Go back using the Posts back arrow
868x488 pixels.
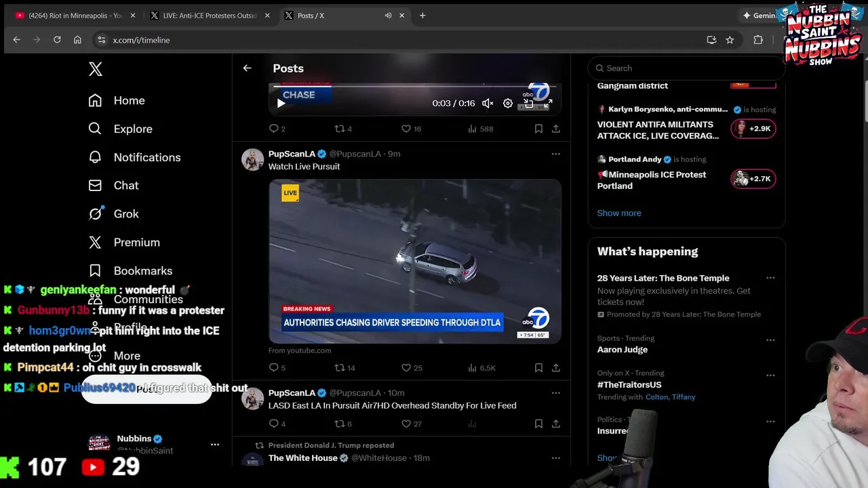[247, 68]
